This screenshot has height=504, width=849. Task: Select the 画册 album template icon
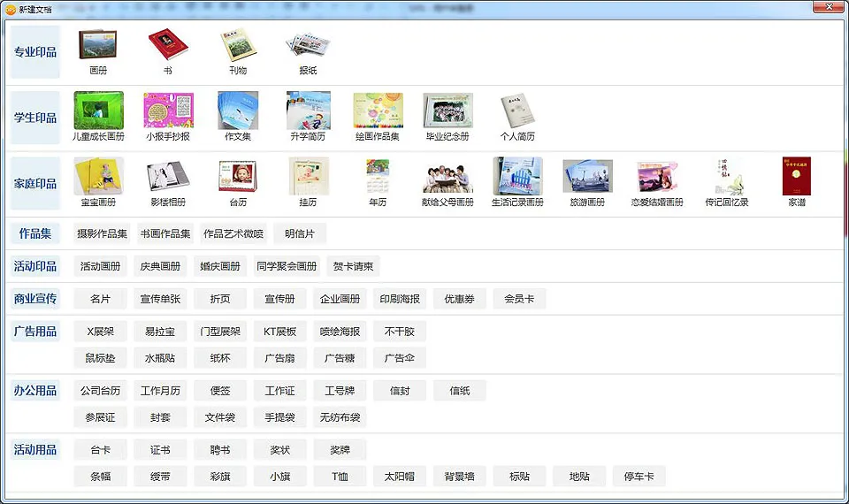[97, 46]
